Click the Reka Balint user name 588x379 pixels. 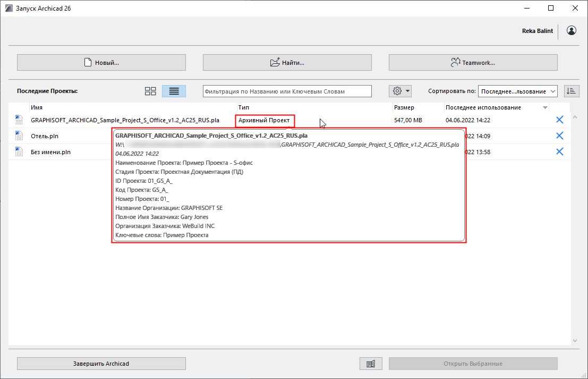538,31
